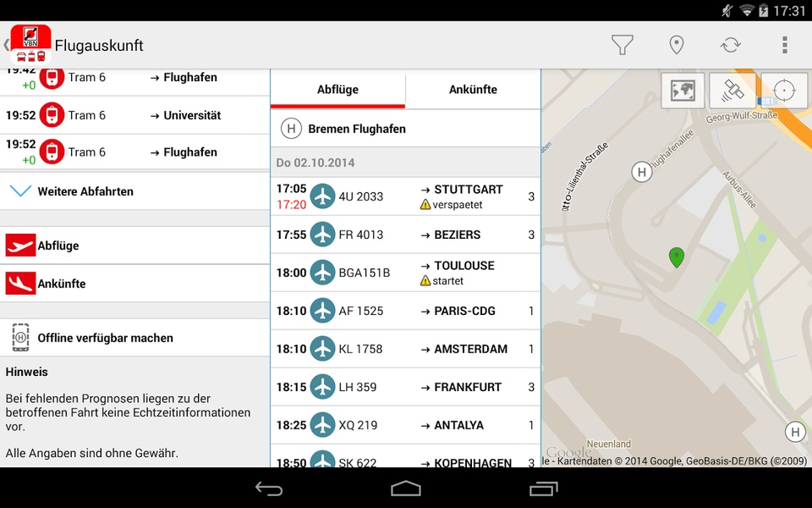Tap the green location marker on map
812x508 pixels.
click(677, 257)
